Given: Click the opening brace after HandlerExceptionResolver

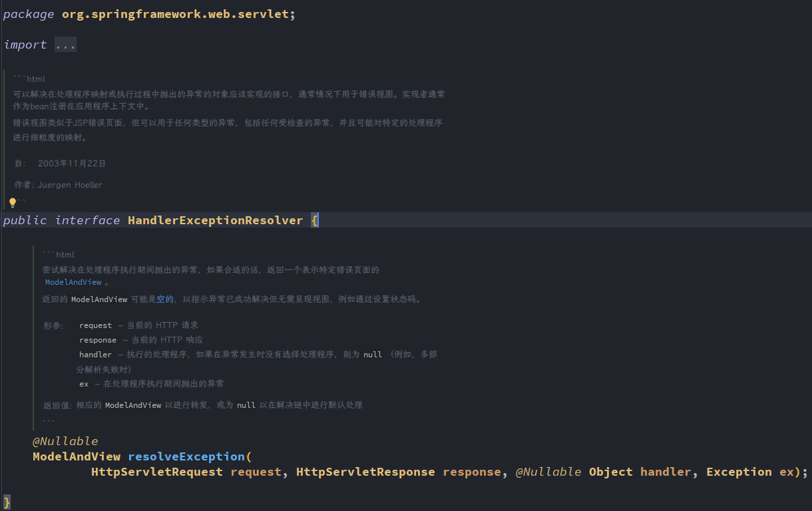Looking at the screenshot, I should (x=315, y=220).
